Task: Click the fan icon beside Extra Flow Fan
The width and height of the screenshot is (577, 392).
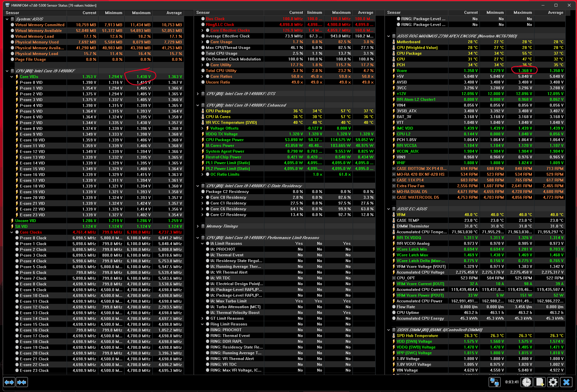Action: pos(394,186)
